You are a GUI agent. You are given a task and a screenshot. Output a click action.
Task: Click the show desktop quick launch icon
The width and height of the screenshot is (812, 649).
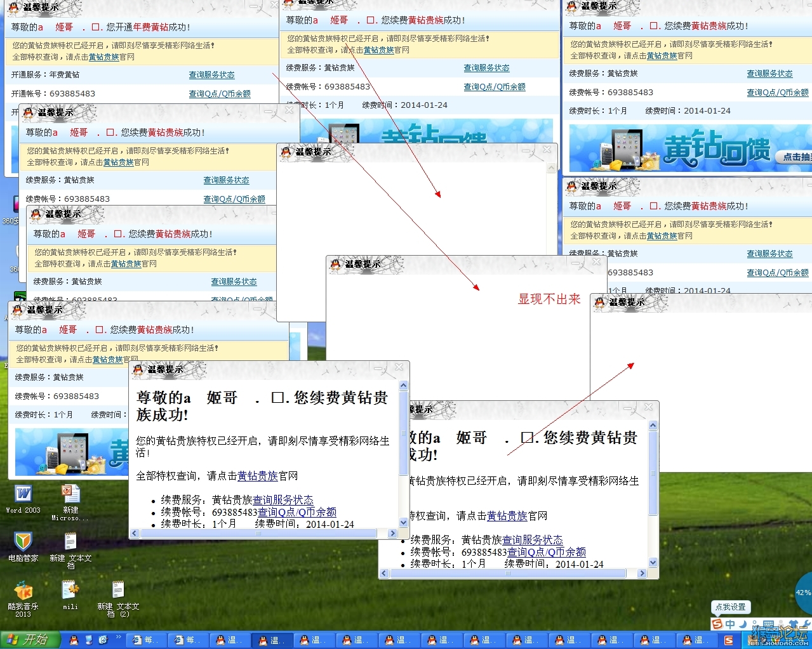point(89,640)
